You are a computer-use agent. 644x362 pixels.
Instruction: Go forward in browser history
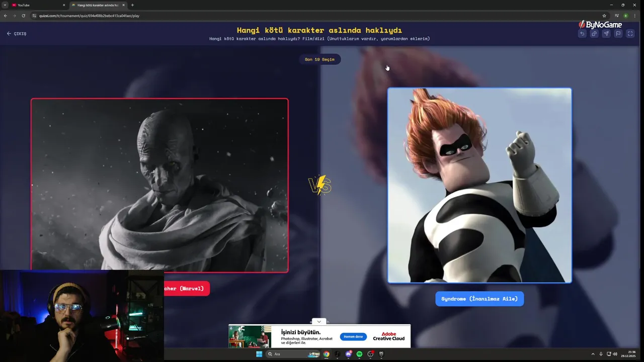pyautogui.click(x=14, y=16)
